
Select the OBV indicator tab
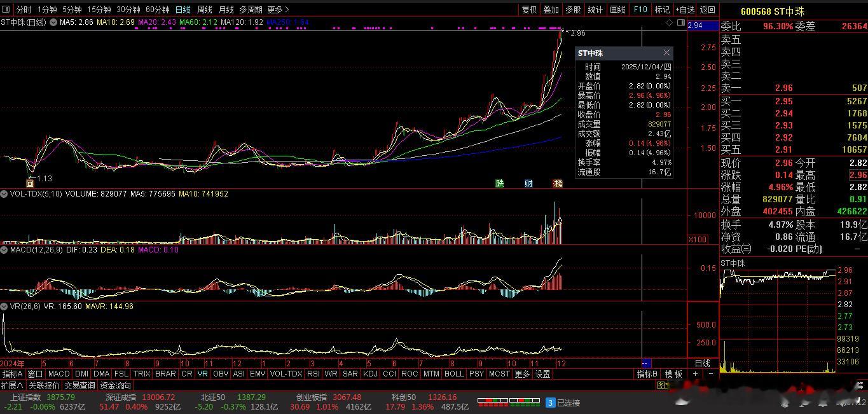[x=221, y=374]
